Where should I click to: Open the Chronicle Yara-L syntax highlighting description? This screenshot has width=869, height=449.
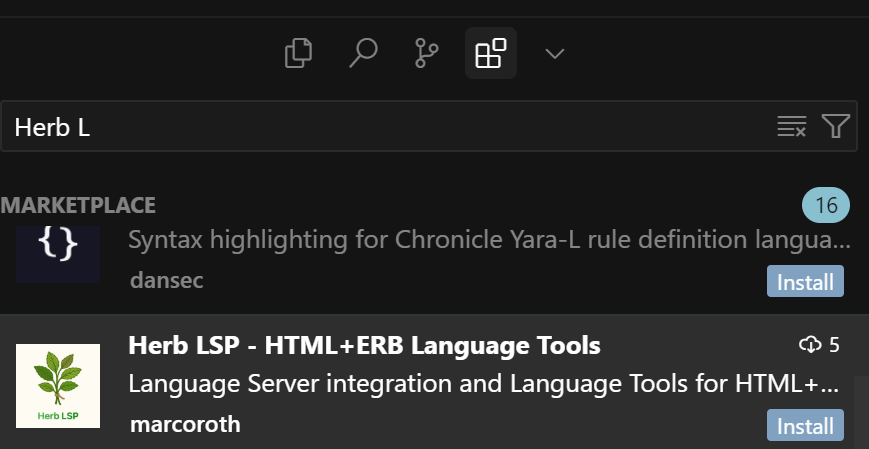point(489,241)
